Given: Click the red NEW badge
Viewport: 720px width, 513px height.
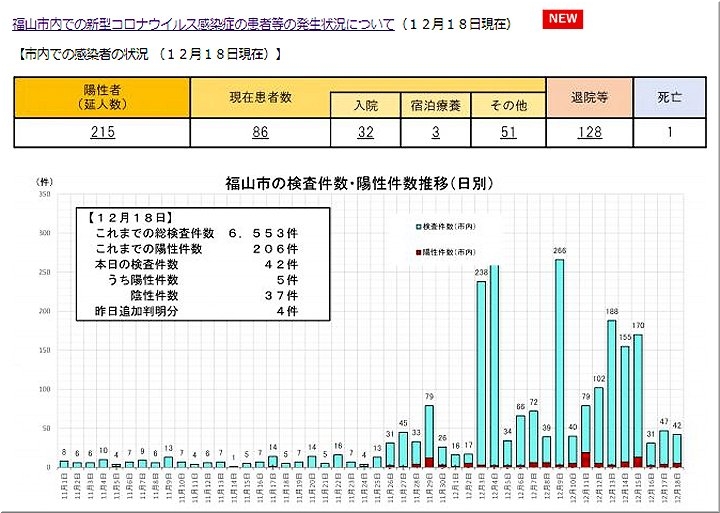Looking at the screenshot, I should (564, 20).
